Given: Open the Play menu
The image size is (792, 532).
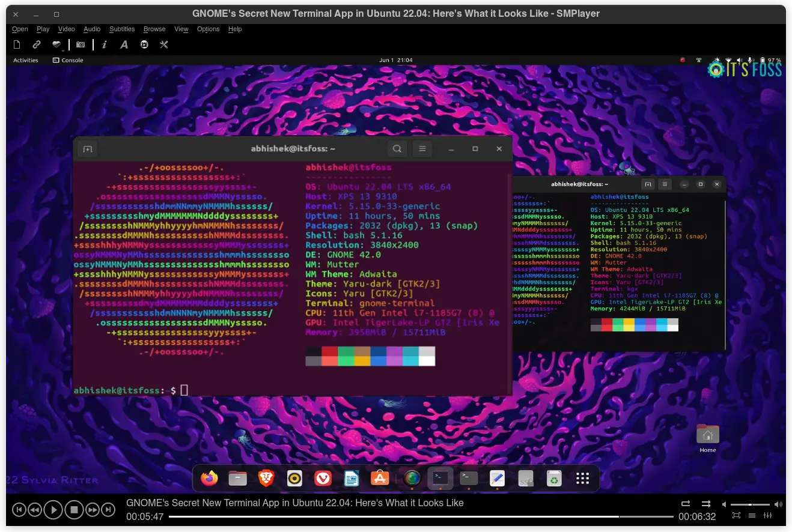Looking at the screenshot, I should tap(43, 29).
